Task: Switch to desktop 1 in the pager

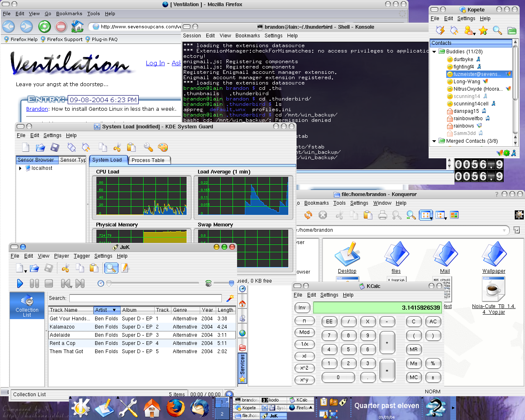Action: coord(222,403)
